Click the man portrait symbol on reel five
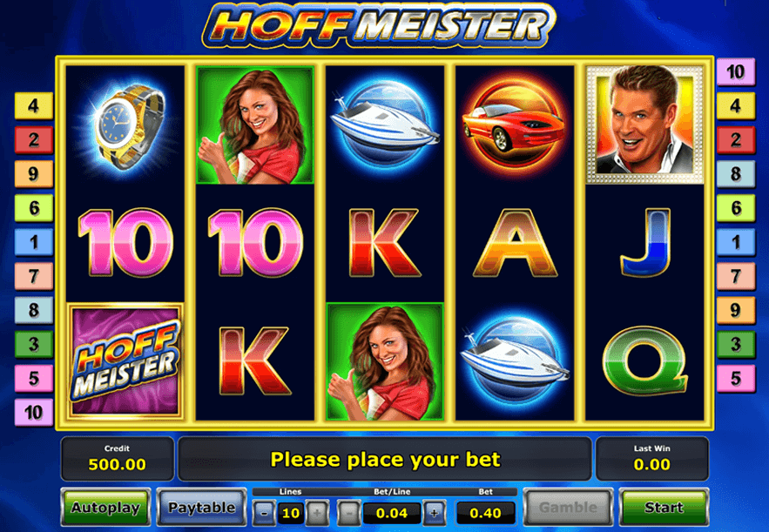The image size is (769, 532). [x=644, y=125]
